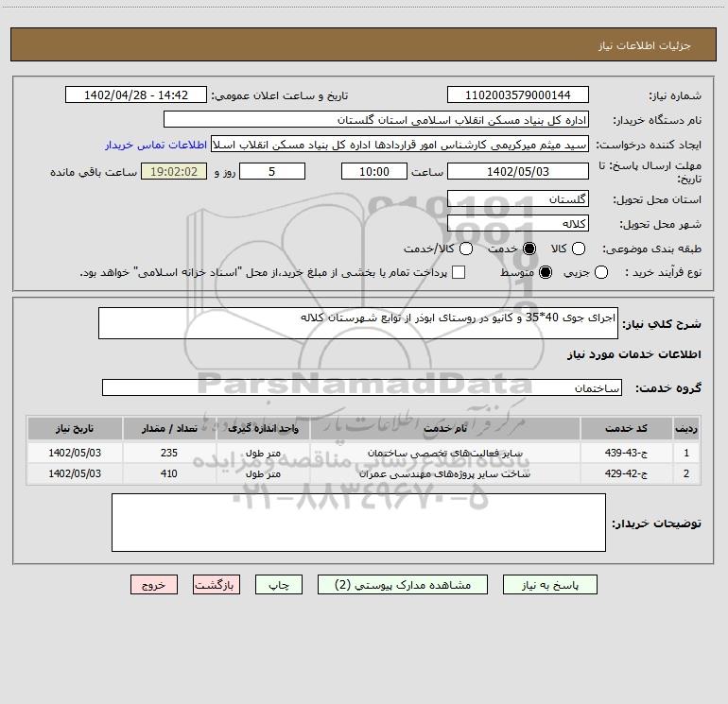Screen dimensions: 728x704
Task: Select the خدمت radio button
Action: pos(529,249)
